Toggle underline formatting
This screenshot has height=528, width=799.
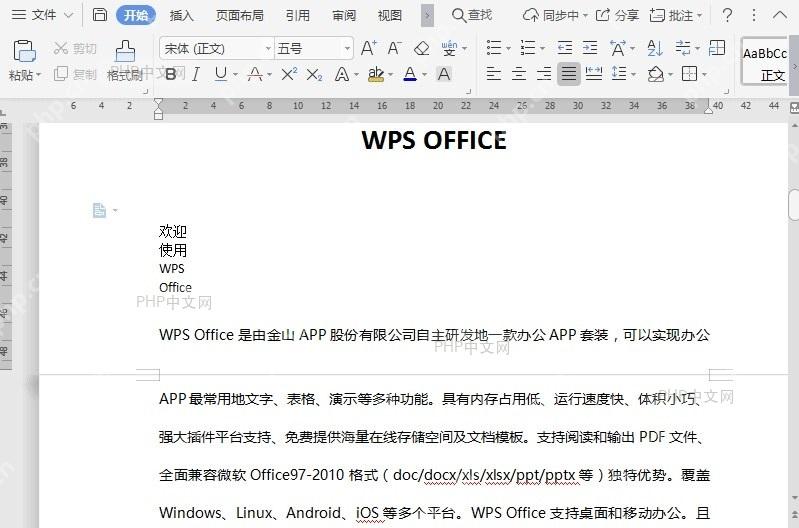pos(221,74)
